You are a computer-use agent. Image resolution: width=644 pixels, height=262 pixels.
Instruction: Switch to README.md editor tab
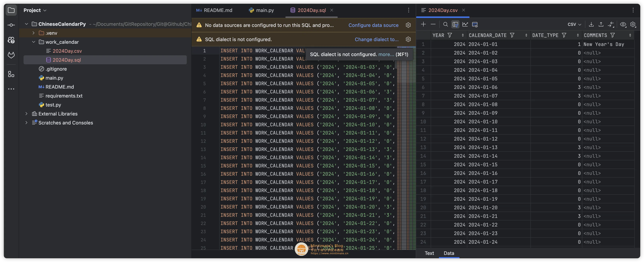(214, 10)
